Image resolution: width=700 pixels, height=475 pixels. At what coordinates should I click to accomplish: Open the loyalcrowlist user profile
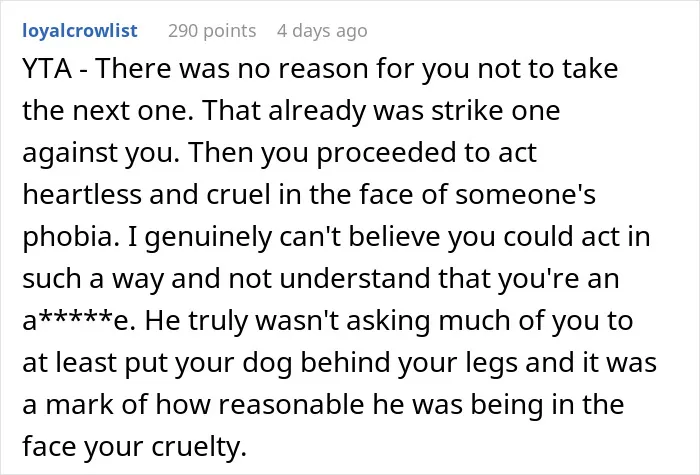(80, 31)
